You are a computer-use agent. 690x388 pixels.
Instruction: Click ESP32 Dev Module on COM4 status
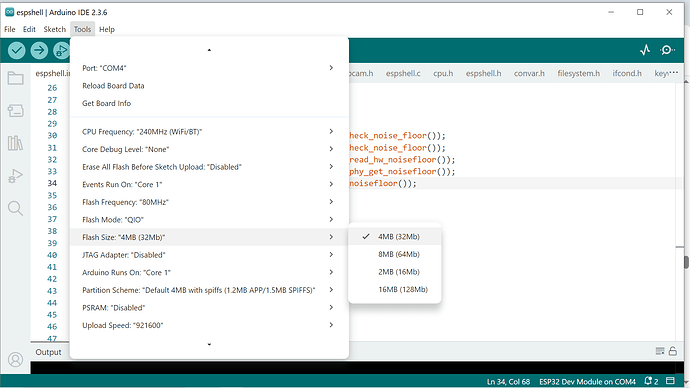(x=587, y=381)
